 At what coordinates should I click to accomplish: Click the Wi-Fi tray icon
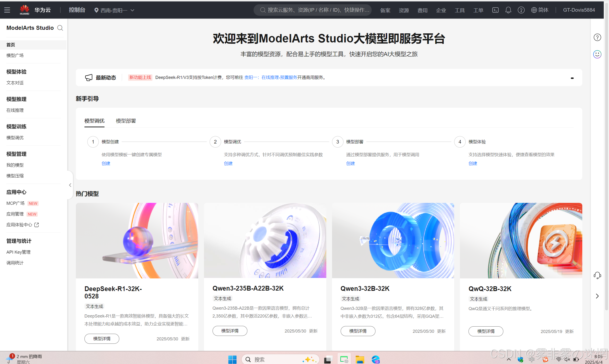(x=559, y=359)
